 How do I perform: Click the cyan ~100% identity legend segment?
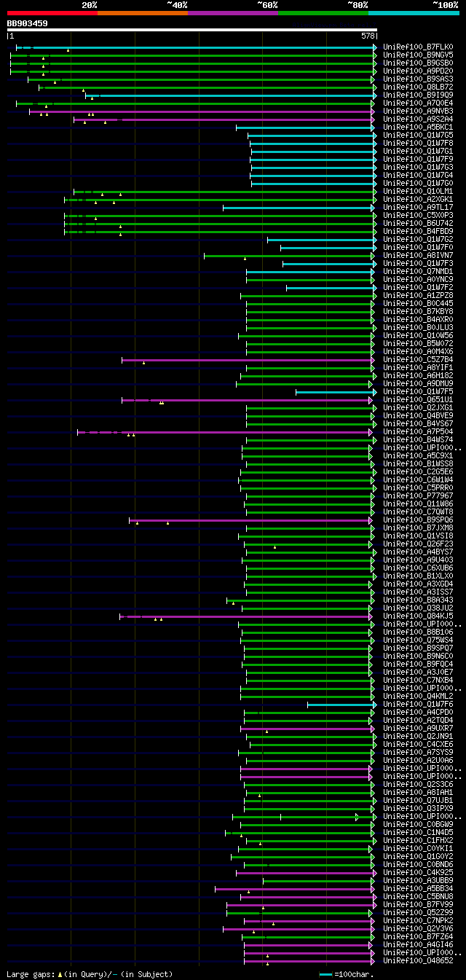(x=414, y=12)
